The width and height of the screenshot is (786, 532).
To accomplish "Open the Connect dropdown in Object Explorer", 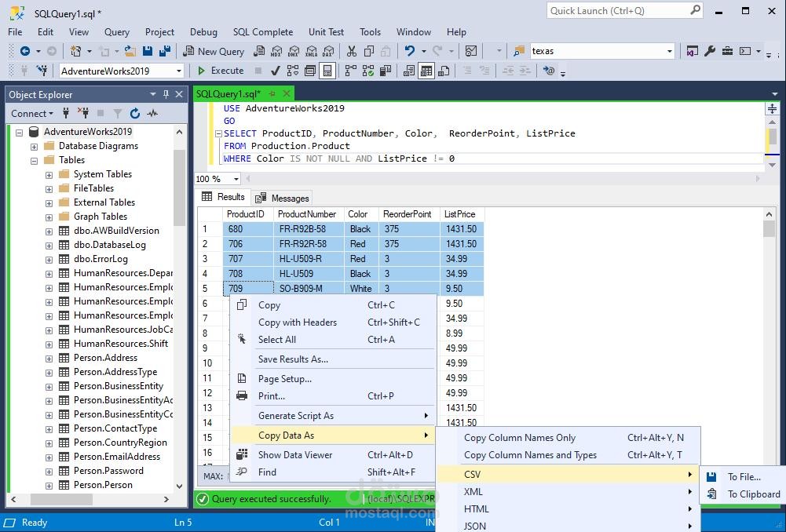I will point(32,114).
